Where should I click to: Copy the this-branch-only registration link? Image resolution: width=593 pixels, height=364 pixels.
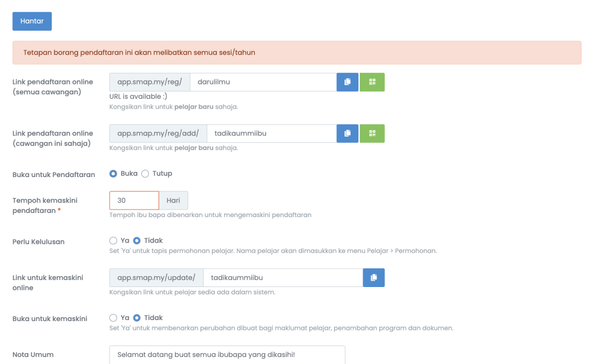click(x=347, y=134)
